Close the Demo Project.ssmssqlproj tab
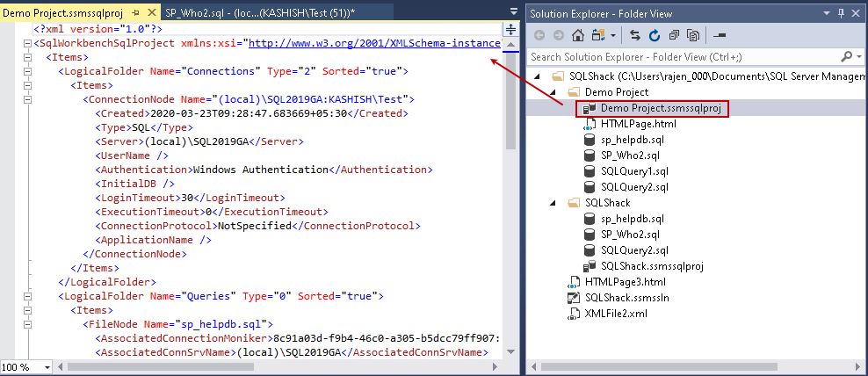Viewport: 868px width, 376px height. click(x=152, y=12)
